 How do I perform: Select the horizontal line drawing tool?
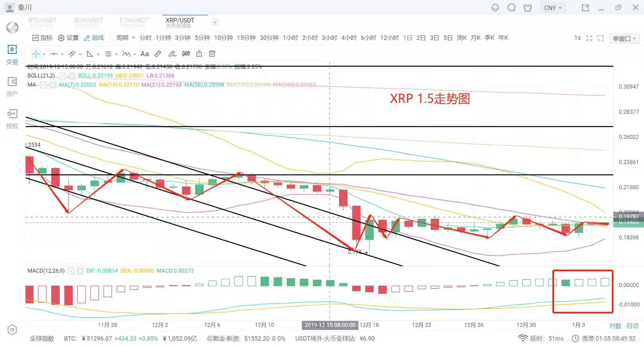click(x=54, y=54)
